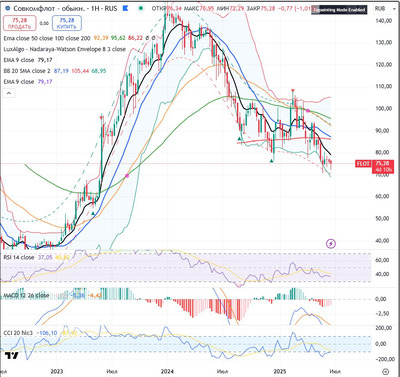Click the green up-arrow signal near 75 low
The height and width of the screenshot is (377, 400).
point(272,161)
